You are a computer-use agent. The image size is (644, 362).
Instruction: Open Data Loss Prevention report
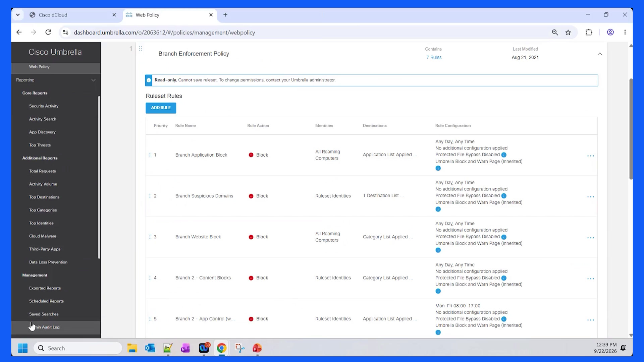[x=48, y=262]
